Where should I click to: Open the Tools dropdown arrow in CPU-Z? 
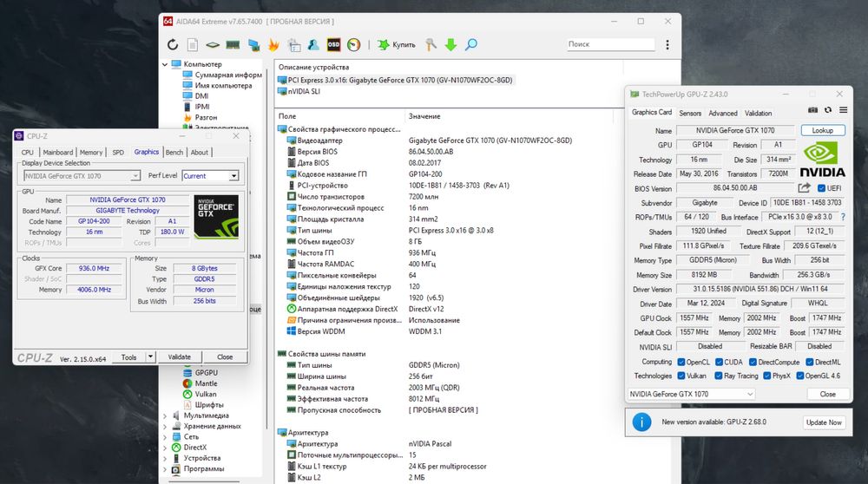coord(150,357)
